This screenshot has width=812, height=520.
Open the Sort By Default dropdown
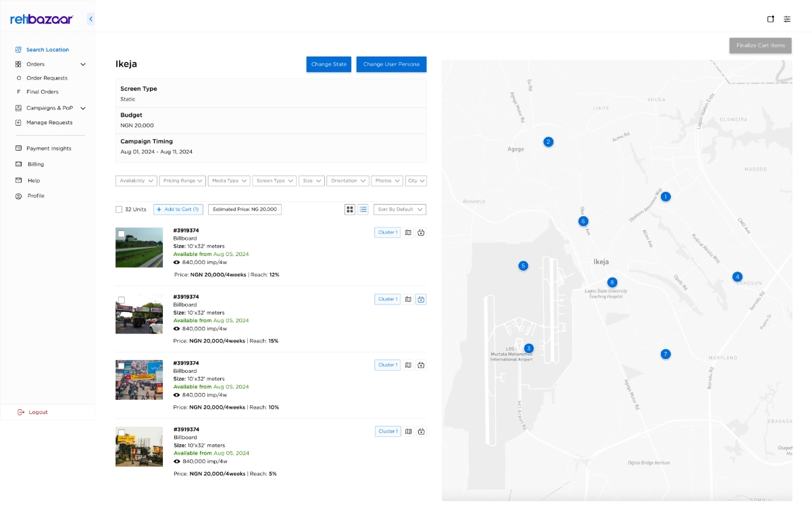tap(400, 209)
